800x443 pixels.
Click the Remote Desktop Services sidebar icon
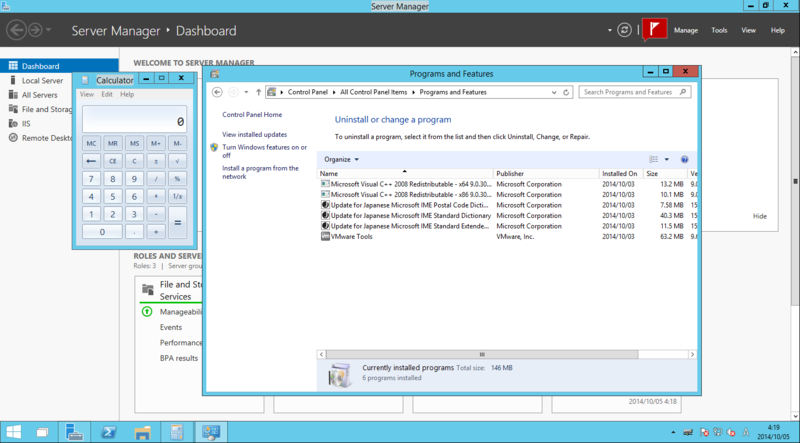pos(13,137)
